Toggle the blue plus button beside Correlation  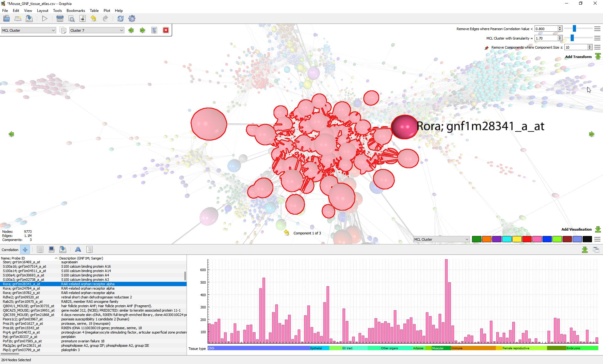click(x=25, y=249)
